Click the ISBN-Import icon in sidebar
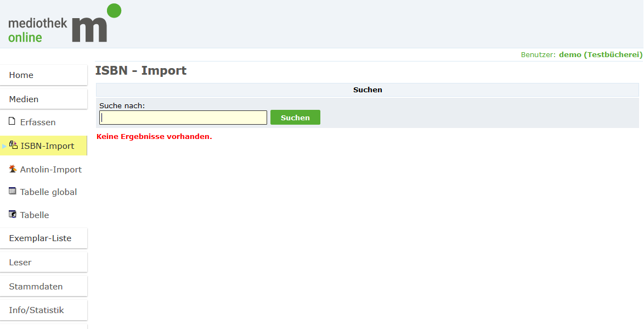This screenshot has height=329, width=644. (x=13, y=146)
